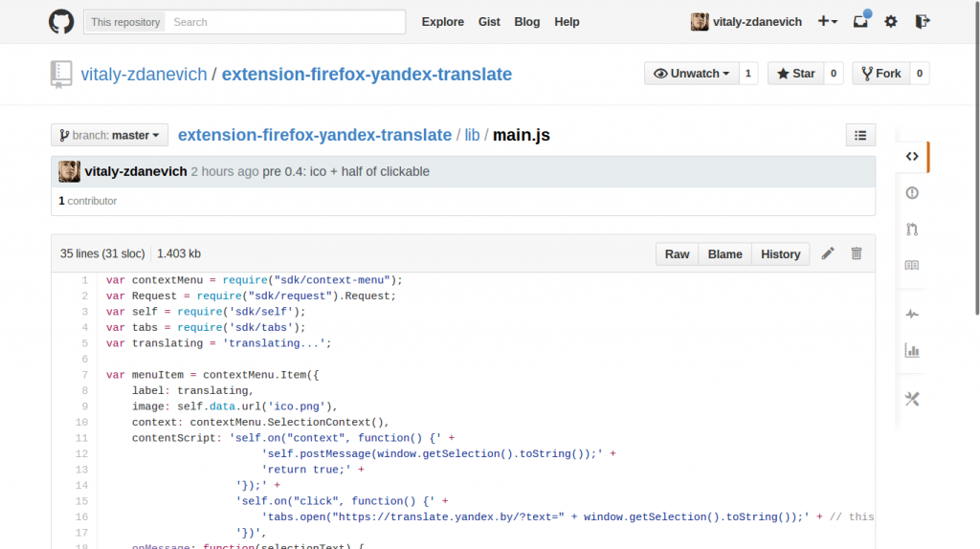Open the branch: master selector
Image resolution: width=980 pixels, height=549 pixels.
click(109, 136)
